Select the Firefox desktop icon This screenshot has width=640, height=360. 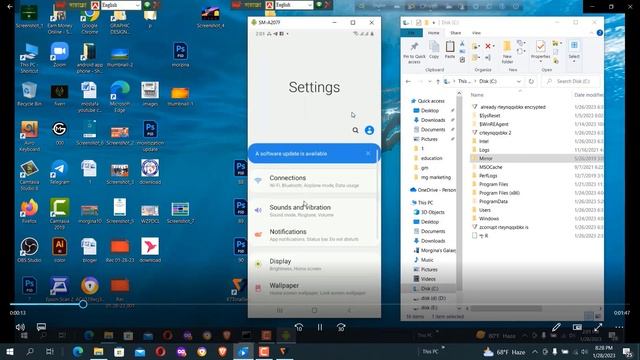coord(29,212)
